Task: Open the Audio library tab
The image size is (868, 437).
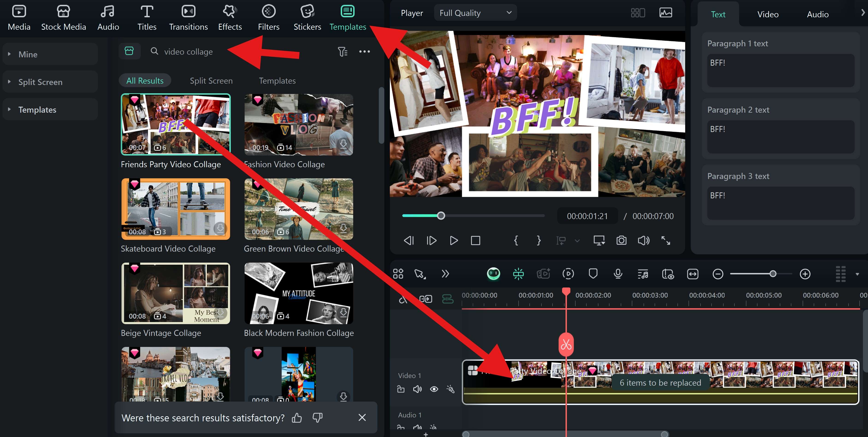Action: [x=108, y=18]
